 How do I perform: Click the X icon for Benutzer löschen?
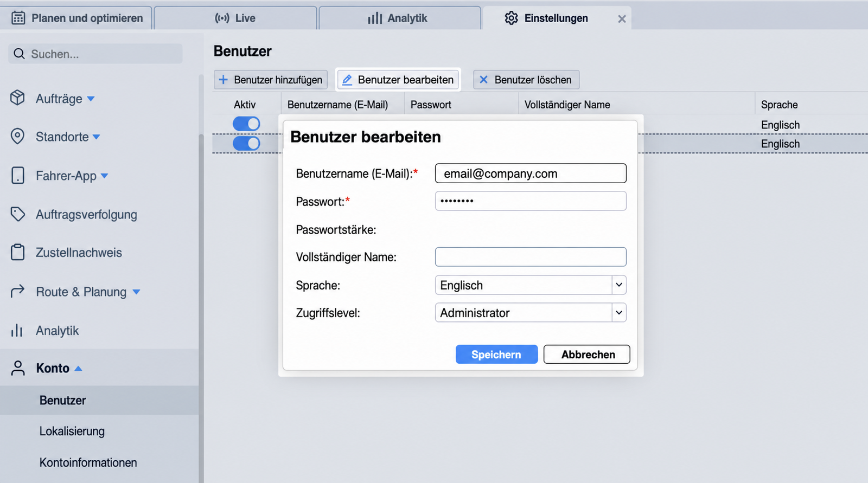[483, 80]
